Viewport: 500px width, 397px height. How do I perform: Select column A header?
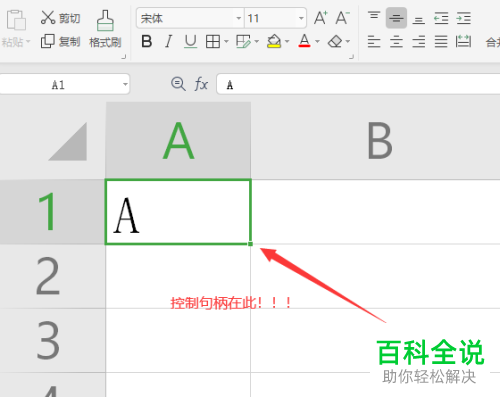tap(178, 140)
